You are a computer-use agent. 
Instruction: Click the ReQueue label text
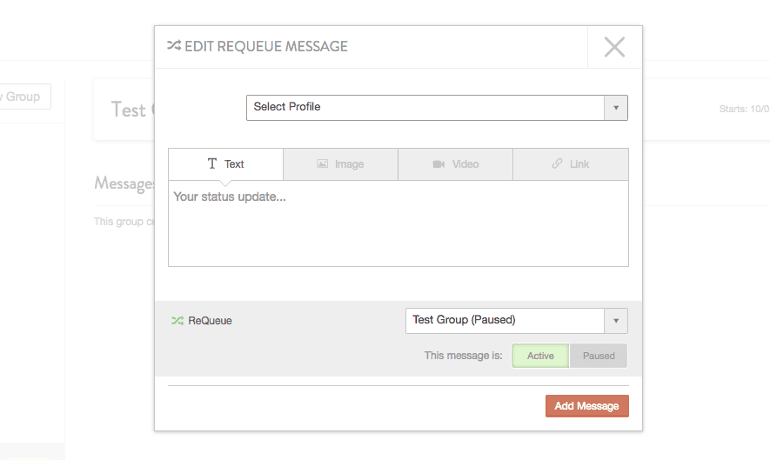pyautogui.click(x=210, y=321)
